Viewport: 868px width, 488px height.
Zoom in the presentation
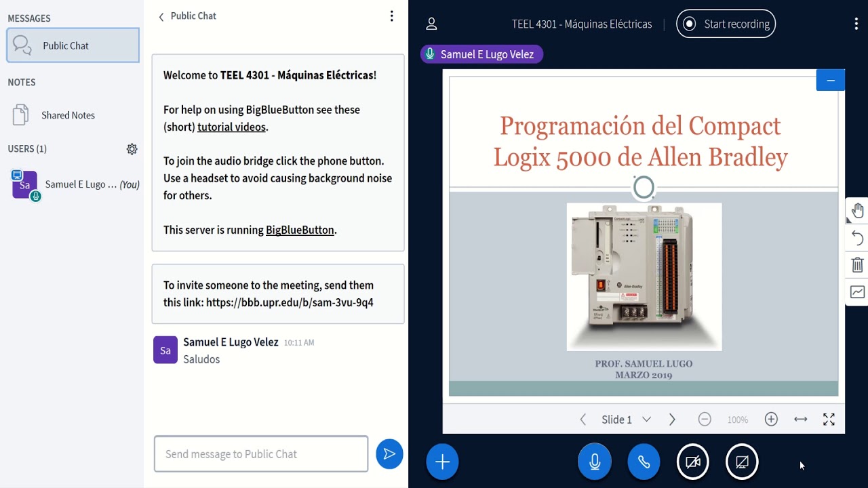[771, 420]
